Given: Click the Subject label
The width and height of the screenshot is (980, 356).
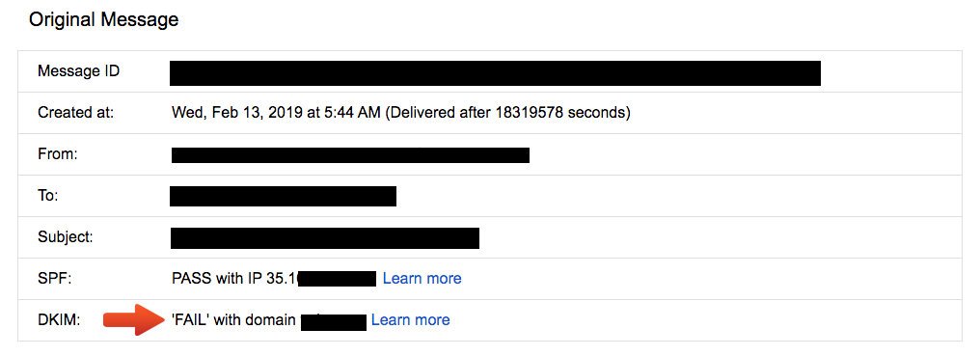Looking at the screenshot, I should pos(65,237).
